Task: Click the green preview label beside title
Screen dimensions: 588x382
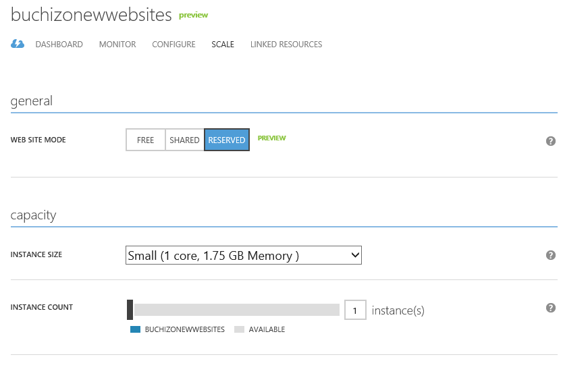Action: point(194,15)
